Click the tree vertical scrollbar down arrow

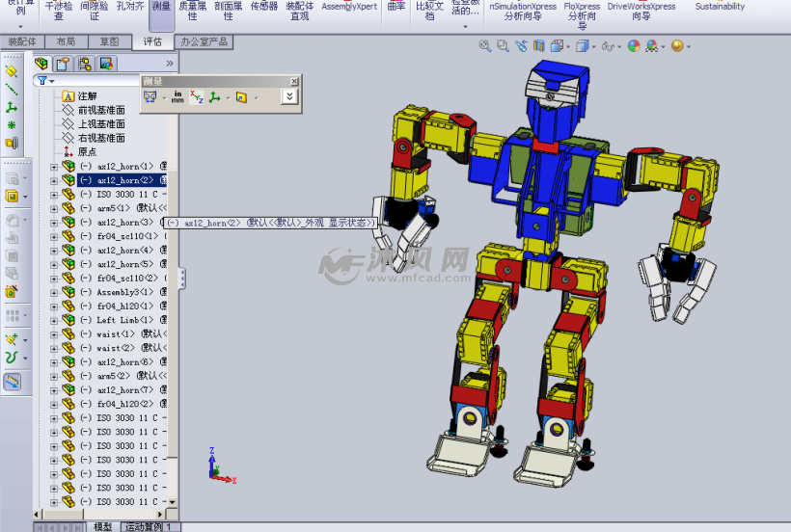coord(172,502)
